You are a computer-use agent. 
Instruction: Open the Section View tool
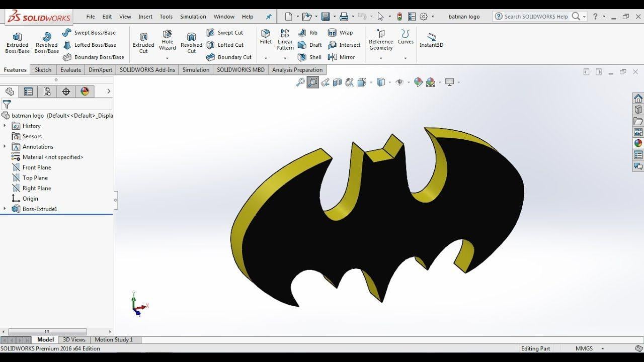337,82
